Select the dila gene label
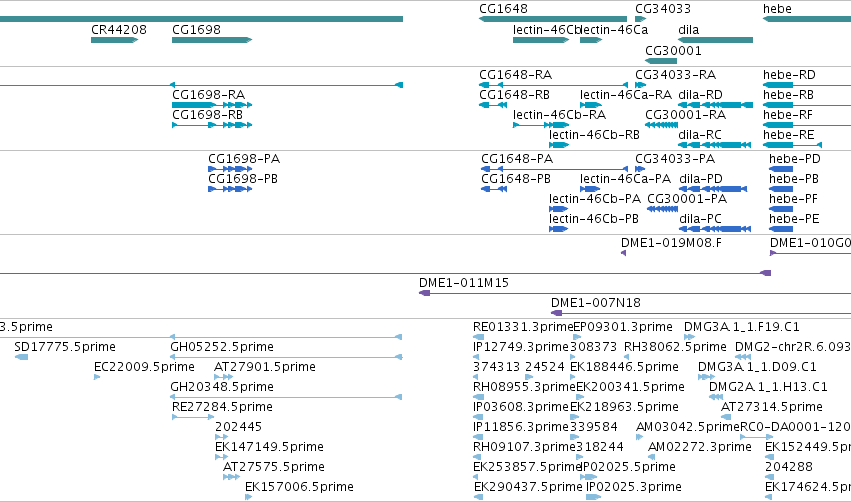 pos(689,30)
